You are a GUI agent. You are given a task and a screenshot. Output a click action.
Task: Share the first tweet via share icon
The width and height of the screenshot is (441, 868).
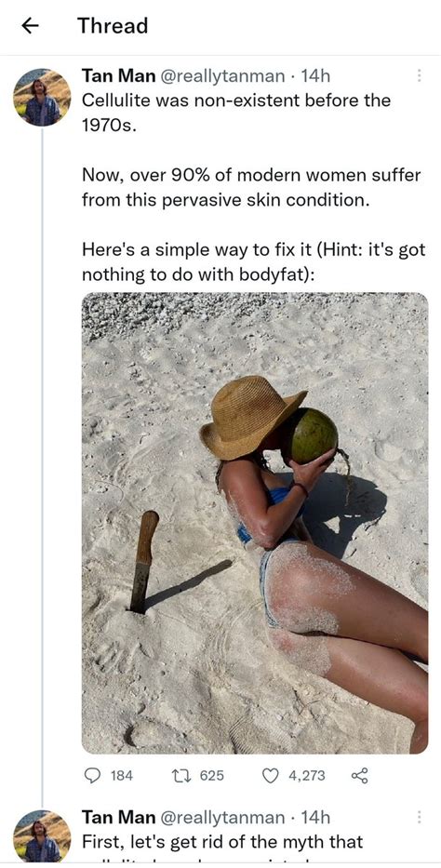(360, 776)
